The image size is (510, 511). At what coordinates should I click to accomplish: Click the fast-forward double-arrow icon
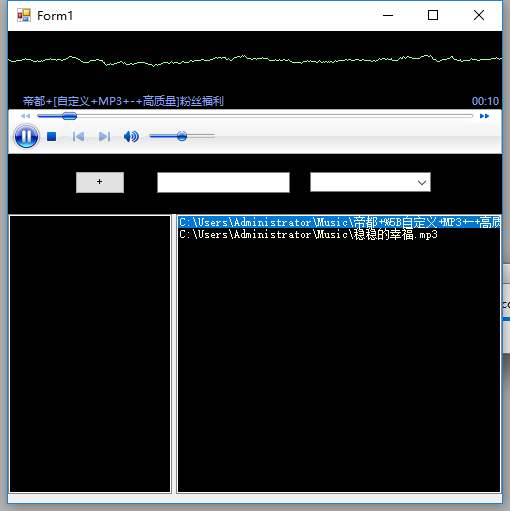(484, 116)
